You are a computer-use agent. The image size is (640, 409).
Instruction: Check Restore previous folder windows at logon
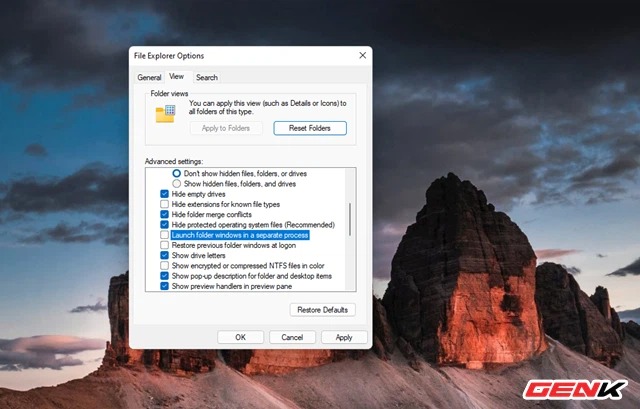click(165, 245)
